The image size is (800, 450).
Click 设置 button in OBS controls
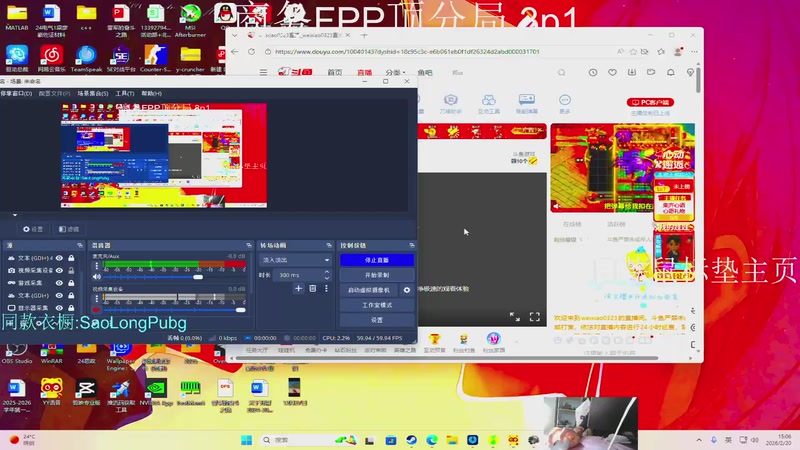[377, 320]
